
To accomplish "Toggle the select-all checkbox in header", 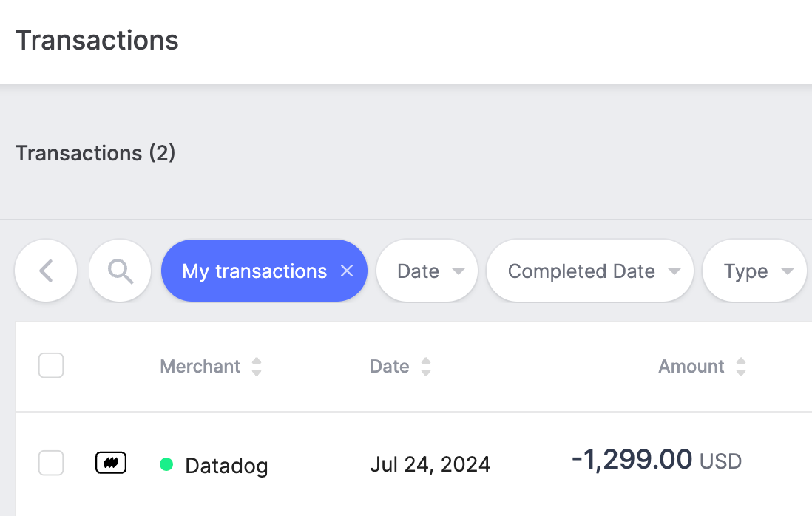I will [51, 365].
